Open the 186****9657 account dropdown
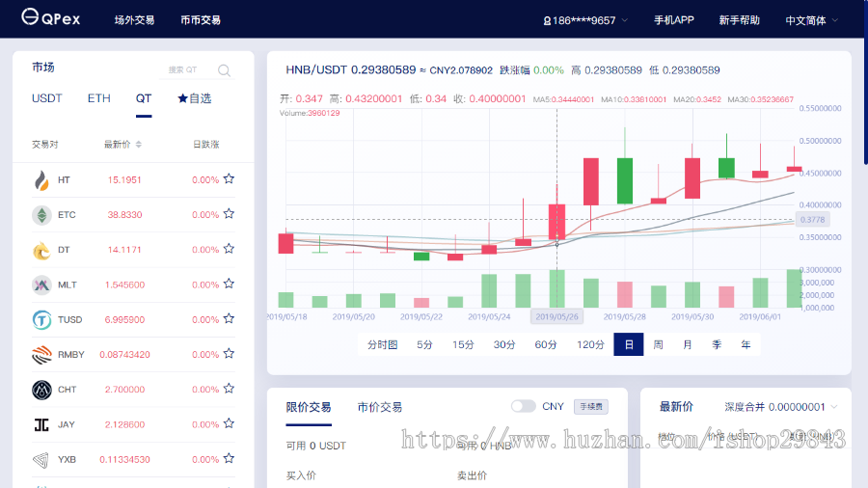The width and height of the screenshot is (868, 488). coord(585,20)
